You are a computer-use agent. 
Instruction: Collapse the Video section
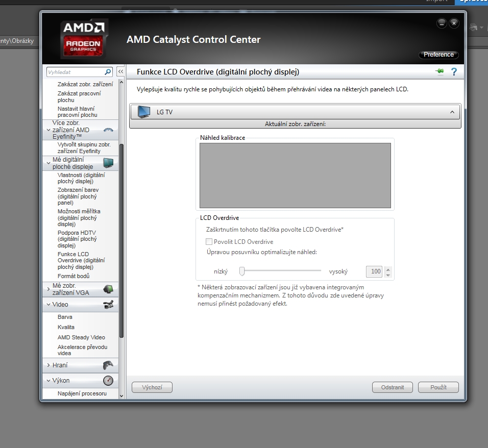pos(48,304)
